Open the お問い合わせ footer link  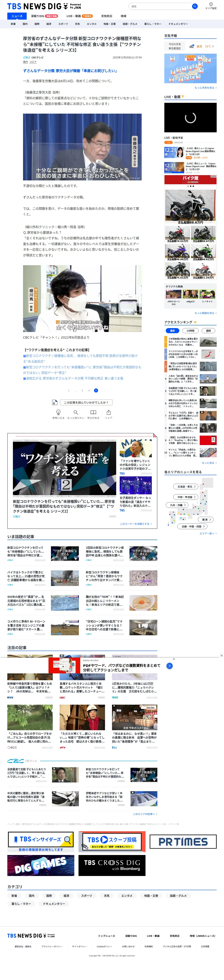pos(128,946)
